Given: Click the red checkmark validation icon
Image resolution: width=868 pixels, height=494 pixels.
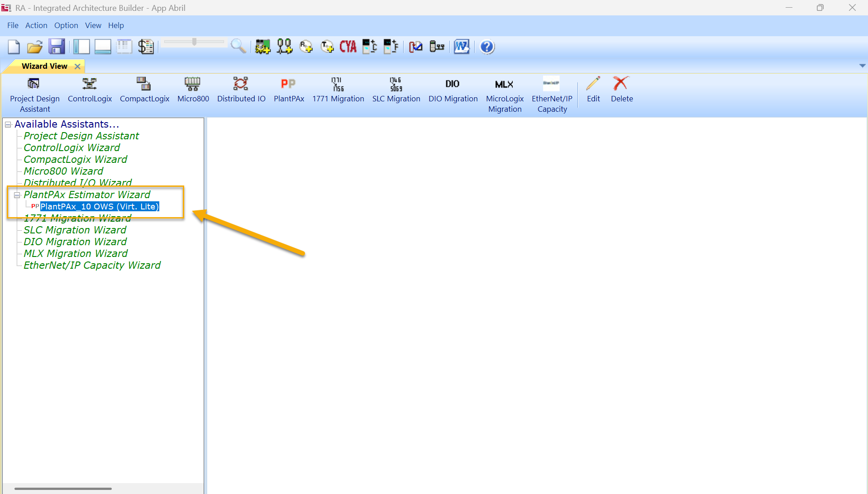Looking at the screenshot, I should click(415, 47).
